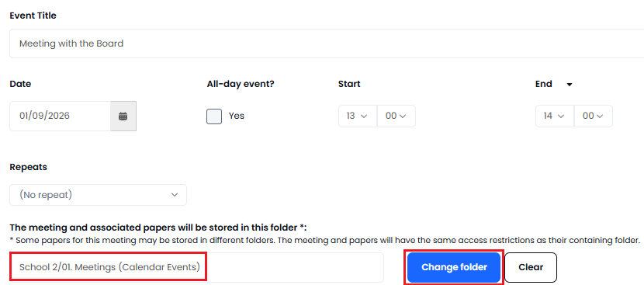
Task: Click the small caret next to End
Action: click(570, 85)
